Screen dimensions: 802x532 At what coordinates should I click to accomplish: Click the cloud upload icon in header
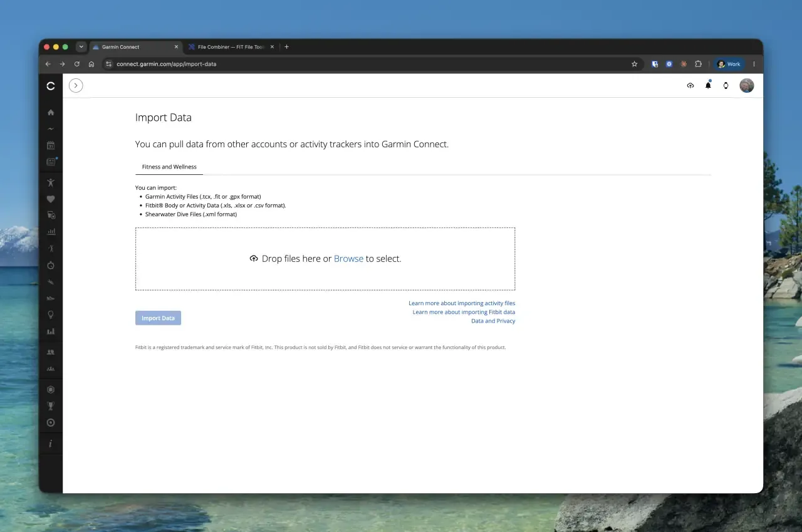point(690,86)
